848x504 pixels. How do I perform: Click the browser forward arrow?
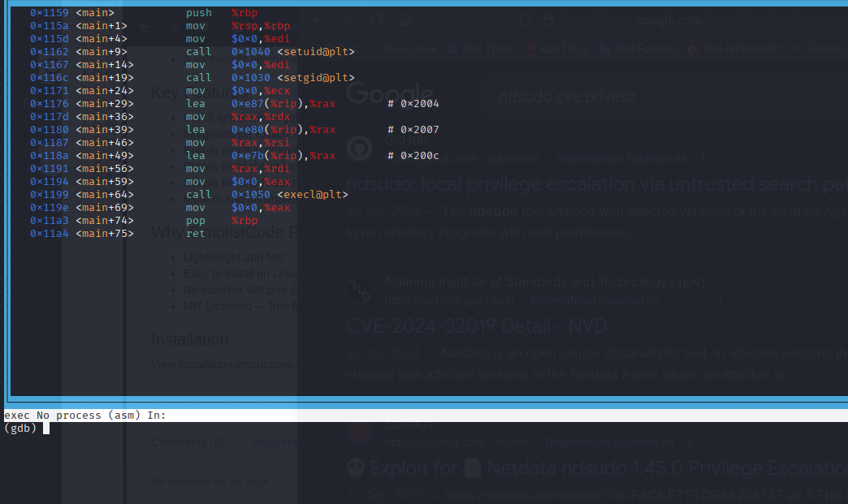[348, 19]
